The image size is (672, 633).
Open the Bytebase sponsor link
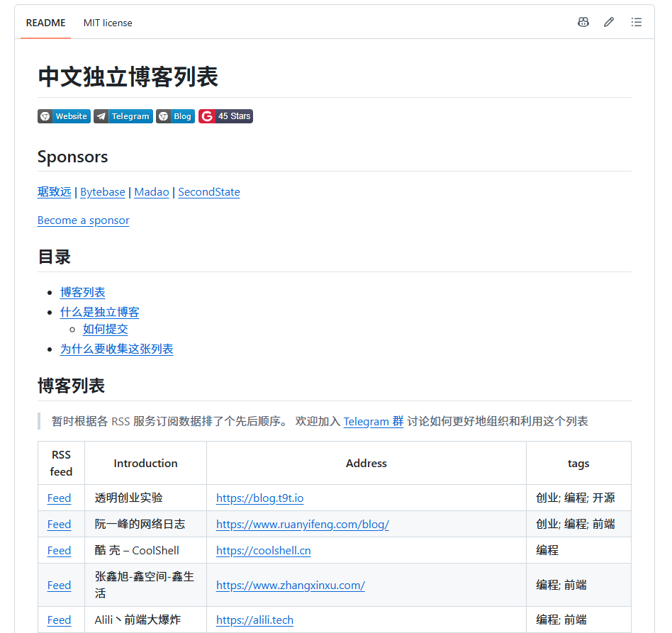tap(102, 192)
